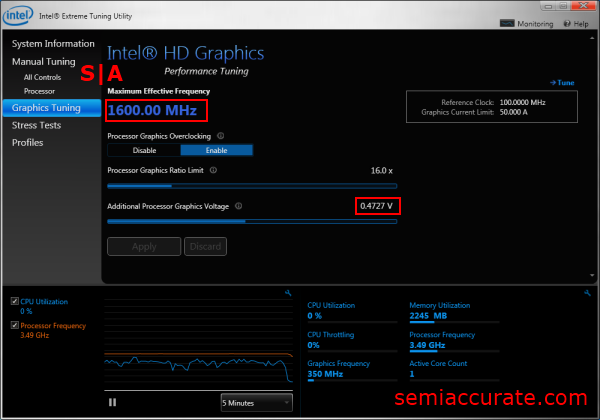600x420 pixels.
Task: Uncheck the Processor Frequency checkbox
Action: 13,325
